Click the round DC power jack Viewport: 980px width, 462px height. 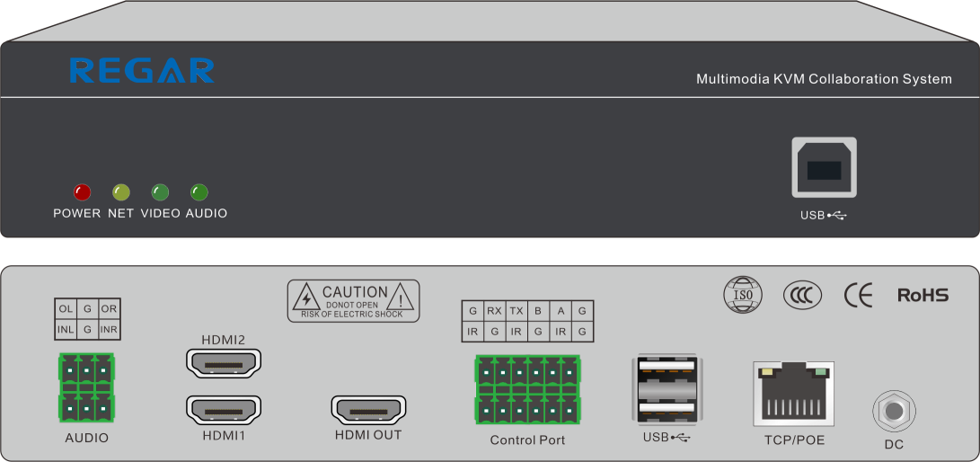(x=894, y=412)
